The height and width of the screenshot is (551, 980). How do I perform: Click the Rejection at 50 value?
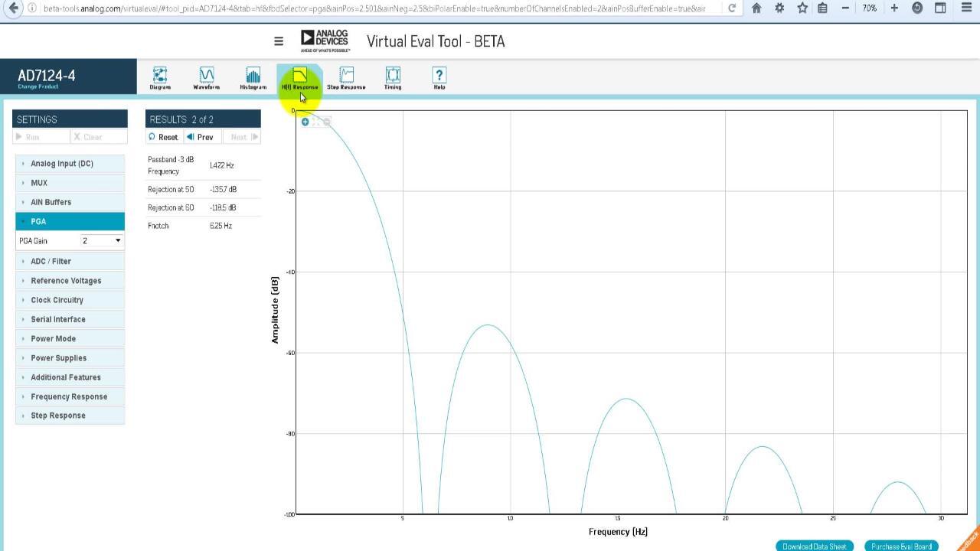pyautogui.click(x=223, y=189)
